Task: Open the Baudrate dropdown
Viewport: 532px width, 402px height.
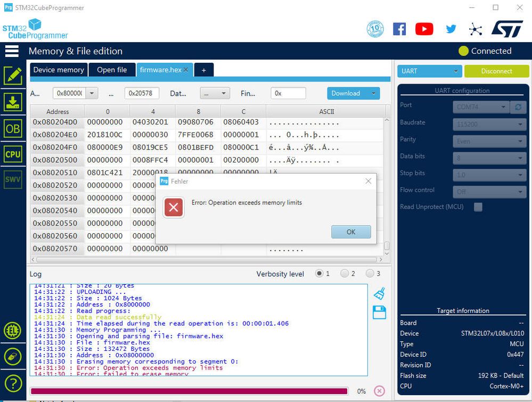Action: pyautogui.click(x=489, y=124)
